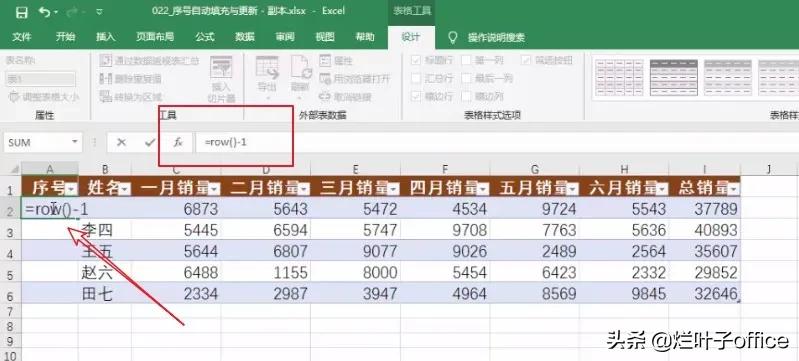Open the Customize Quick Access Toolbar arrow
Image resolution: width=799 pixels, height=361 pixels.
[99, 11]
